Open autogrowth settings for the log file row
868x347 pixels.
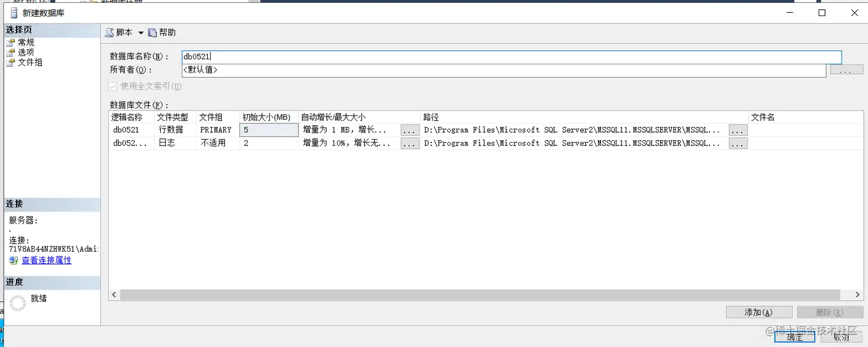click(x=409, y=144)
